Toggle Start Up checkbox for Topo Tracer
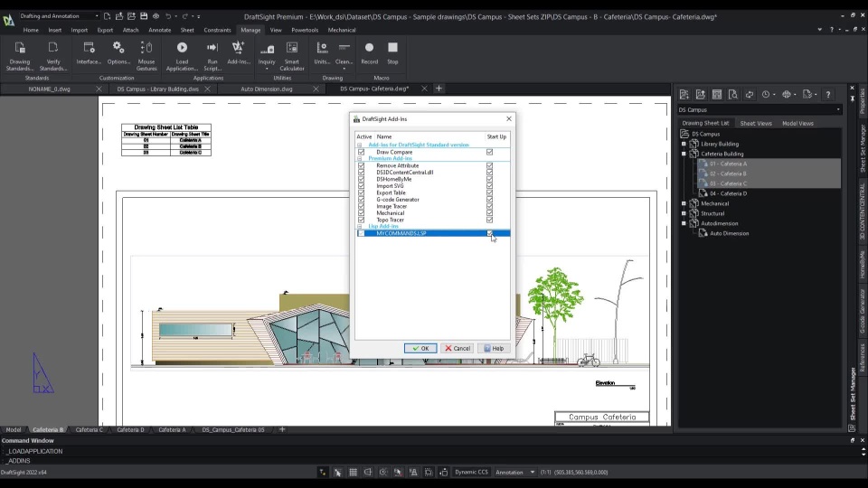Screen dimensions: 868x488 click(x=490, y=220)
